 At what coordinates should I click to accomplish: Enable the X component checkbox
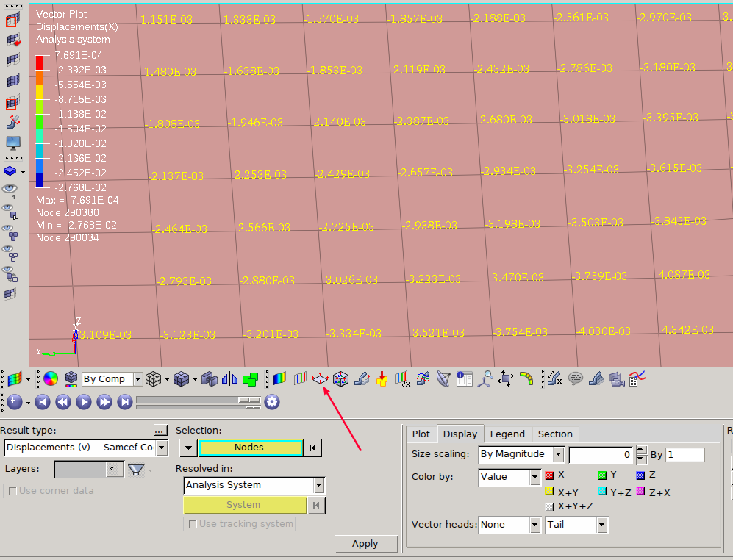click(549, 475)
